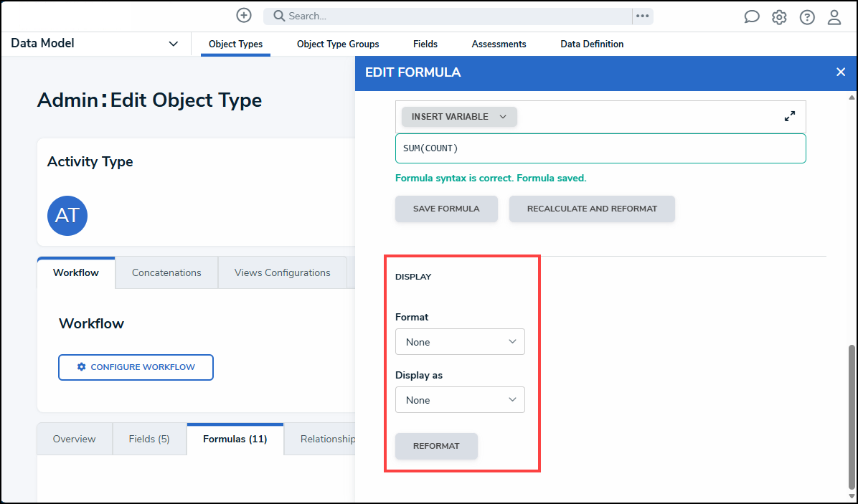Switch to the Fields navigation tab
This screenshot has width=858, height=504.
425,44
